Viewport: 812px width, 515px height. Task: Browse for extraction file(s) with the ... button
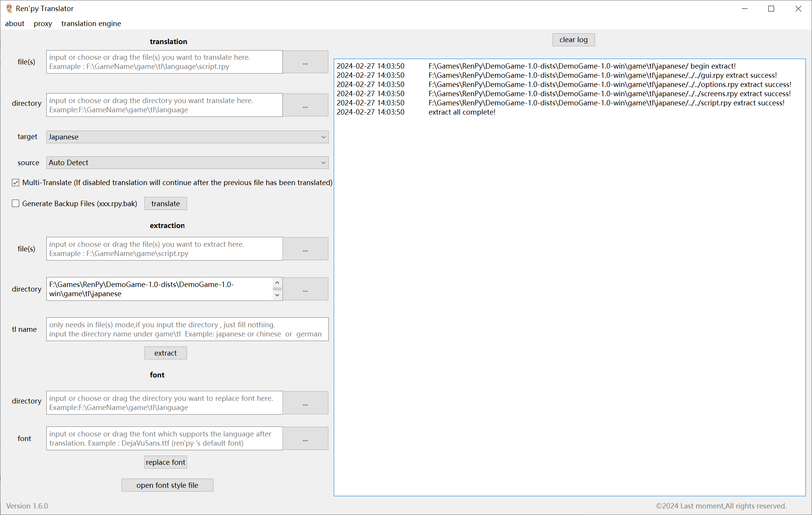coord(305,249)
